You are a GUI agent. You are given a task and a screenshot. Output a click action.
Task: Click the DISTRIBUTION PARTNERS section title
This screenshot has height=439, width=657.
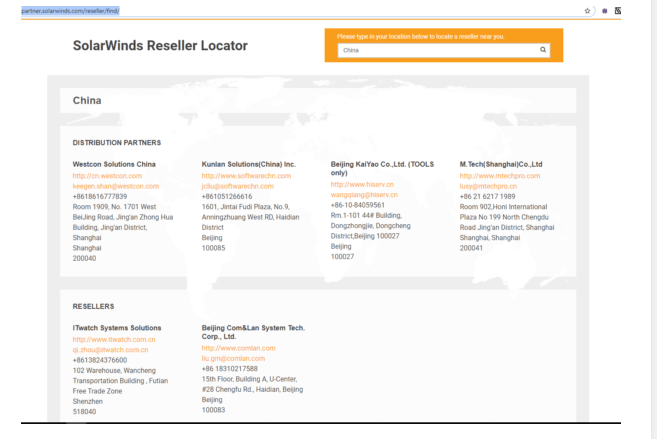coord(117,143)
